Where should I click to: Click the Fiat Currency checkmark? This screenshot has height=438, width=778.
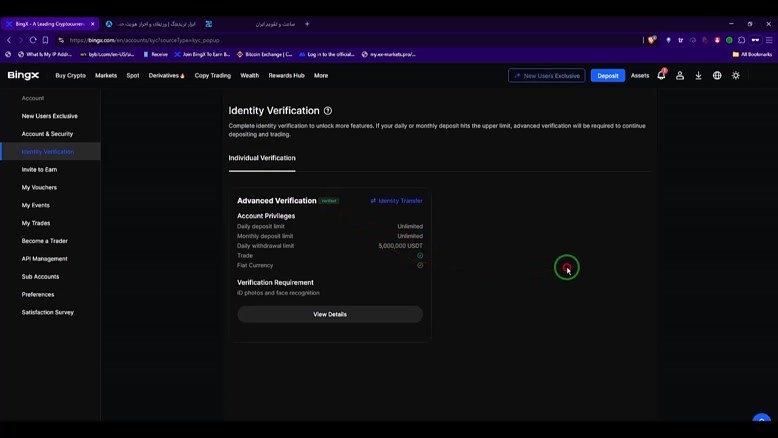click(420, 266)
